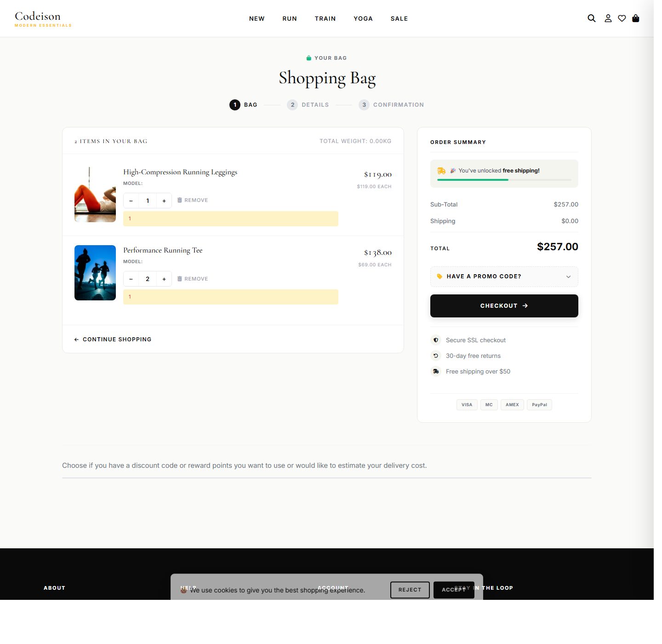The width and height of the screenshot is (662, 644).
Task: Click the checkout arrow icon
Action: (525, 305)
